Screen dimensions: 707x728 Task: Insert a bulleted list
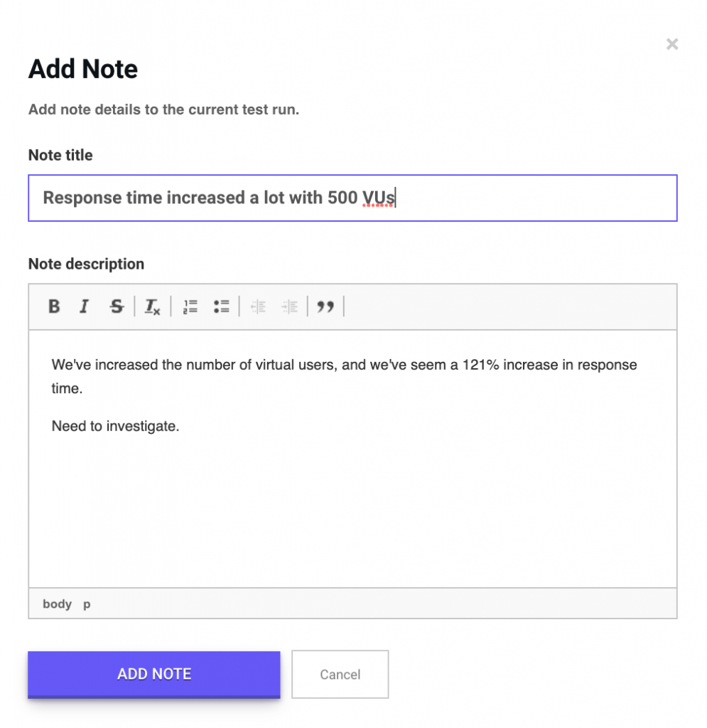click(221, 306)
